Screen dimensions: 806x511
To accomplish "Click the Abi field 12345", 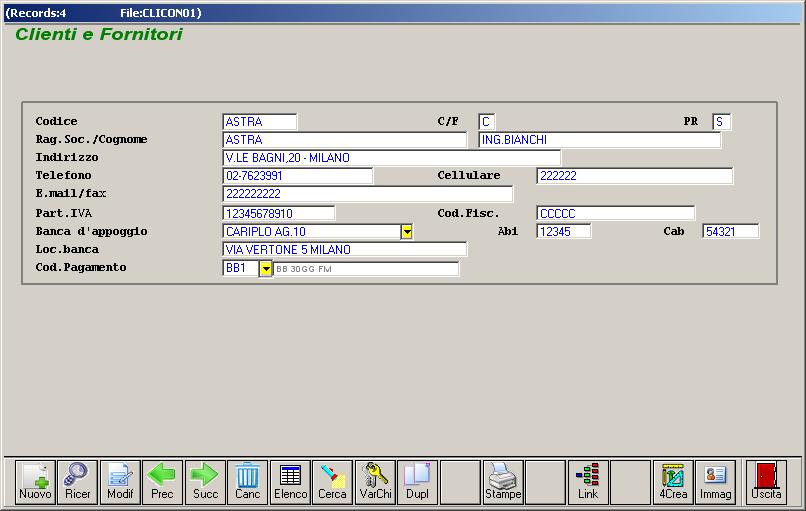I will coord(564,232).
